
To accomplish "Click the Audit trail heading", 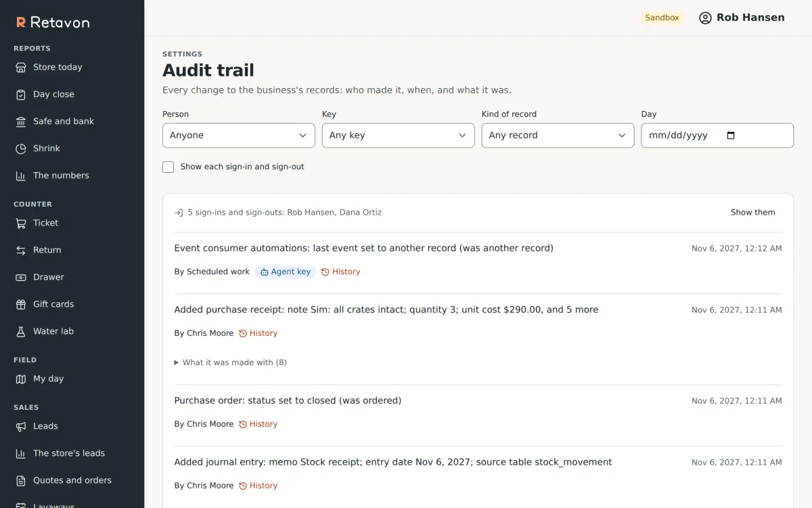I will coord(208,70).
